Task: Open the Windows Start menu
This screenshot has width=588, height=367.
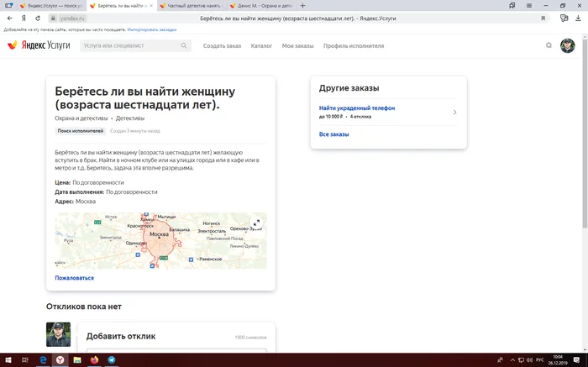Action: [x=8, y=360]
